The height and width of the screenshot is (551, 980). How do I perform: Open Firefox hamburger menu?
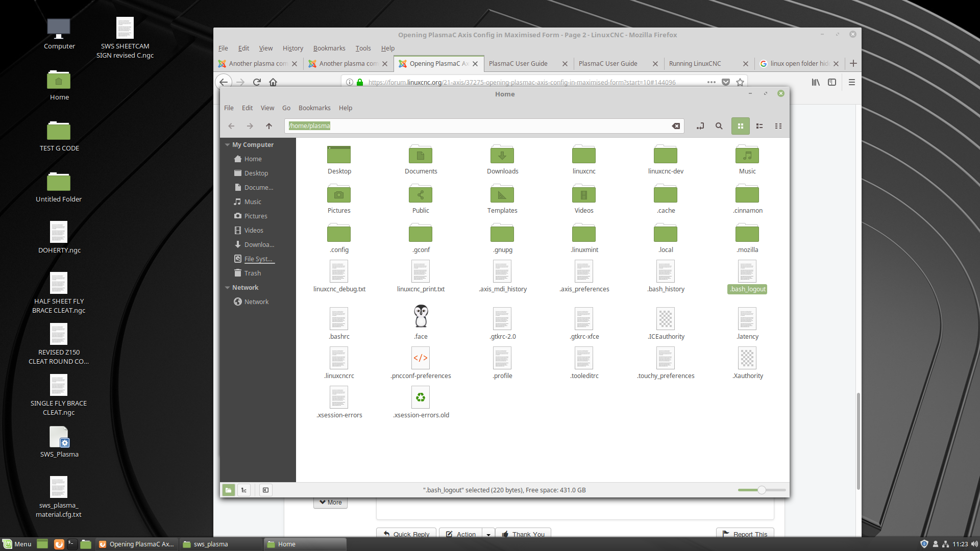851,82
